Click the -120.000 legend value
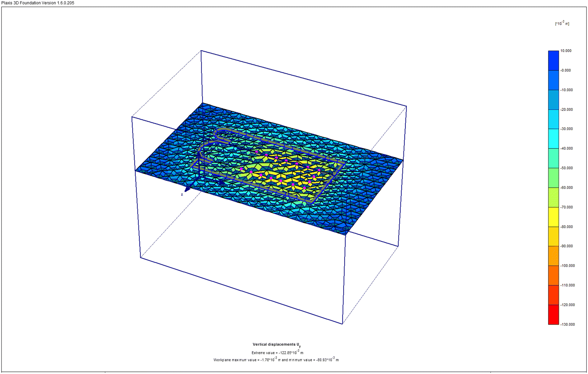The width and height of the screenshot is (588, 374). [x=567, y=305]
